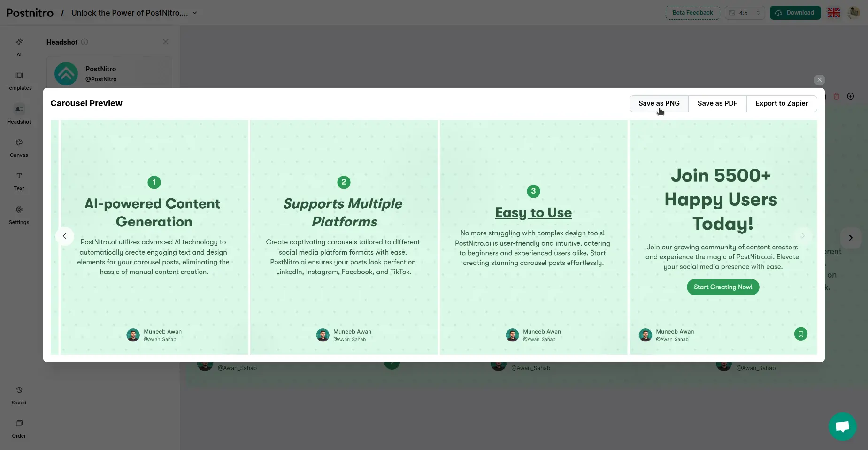Click the red delete slide icon

(x=837, y=96)
